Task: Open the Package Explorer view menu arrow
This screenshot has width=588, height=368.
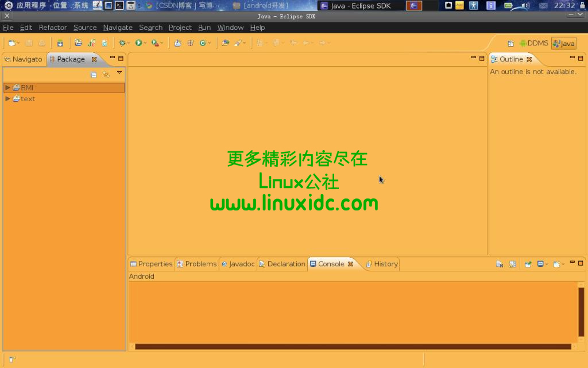Action: point(119,74)
